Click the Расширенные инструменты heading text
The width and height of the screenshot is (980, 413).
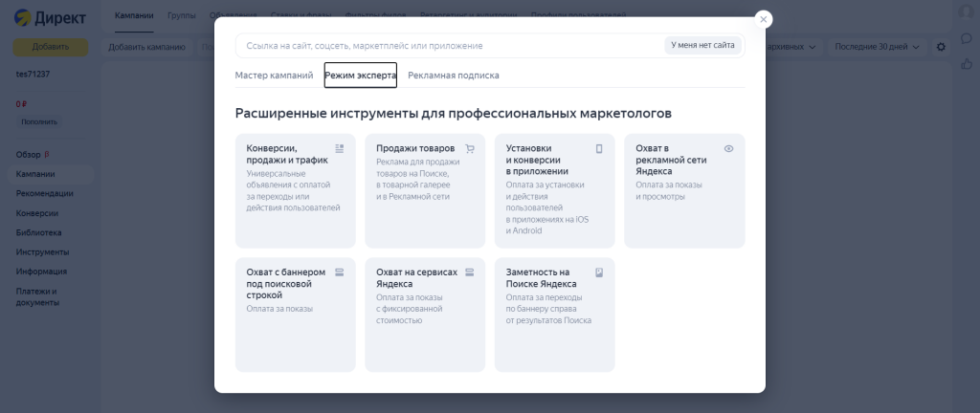[x=454, y=114]
